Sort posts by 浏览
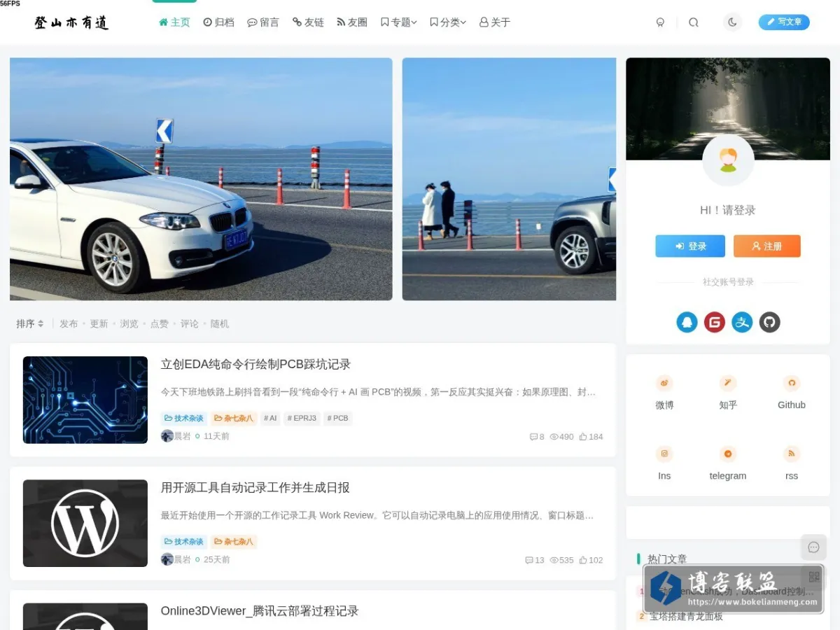This screenshot has height=630, width=840. [x=129, y=323]
